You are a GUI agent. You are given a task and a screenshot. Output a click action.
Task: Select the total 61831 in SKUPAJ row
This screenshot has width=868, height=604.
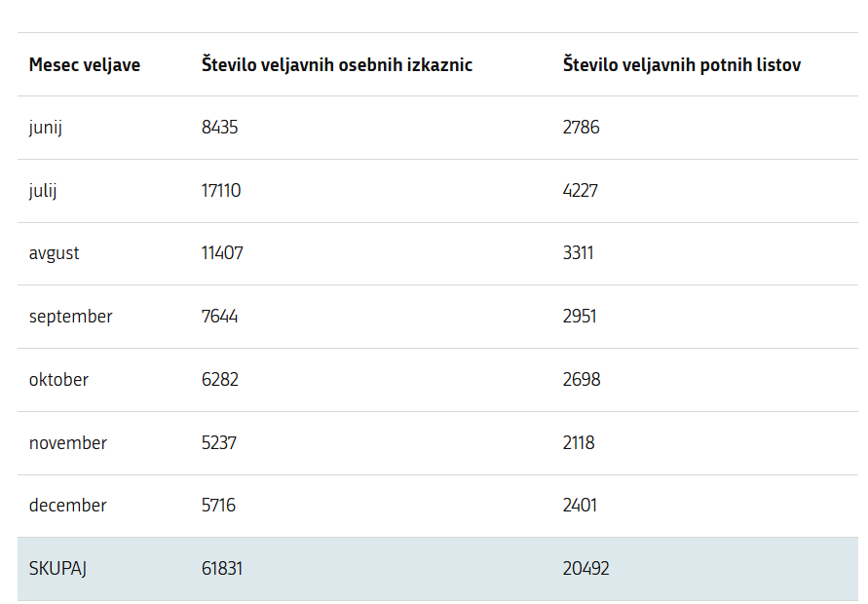pos(222,569)
